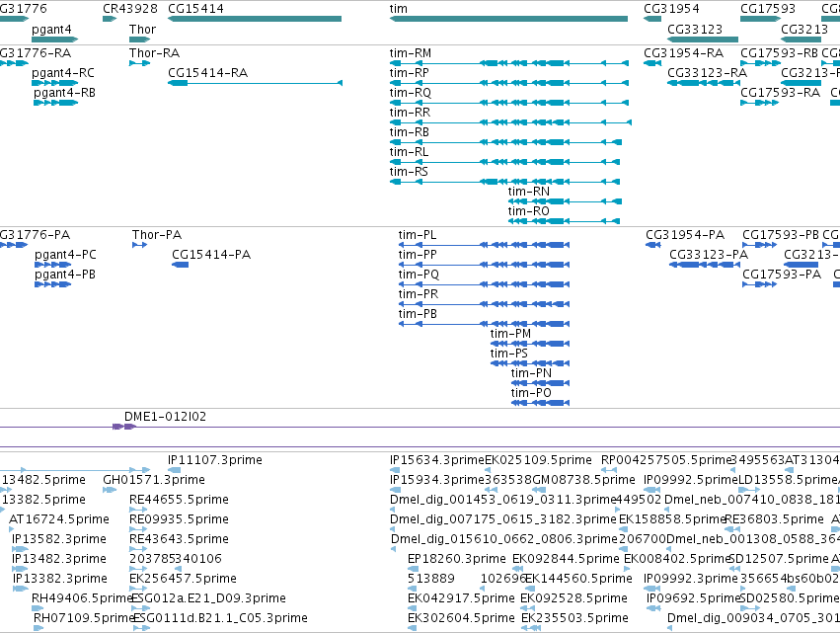Click the tim-PL protein label

[418, 235]
